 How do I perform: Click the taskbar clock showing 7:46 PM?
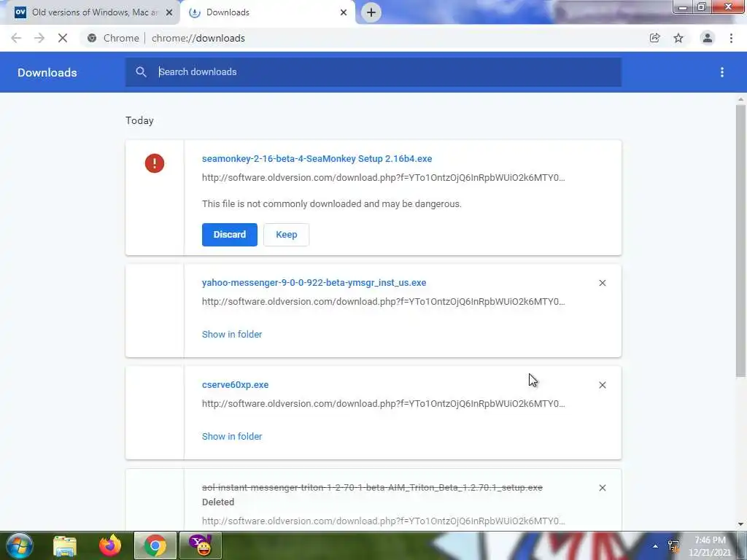pos(710,546)
